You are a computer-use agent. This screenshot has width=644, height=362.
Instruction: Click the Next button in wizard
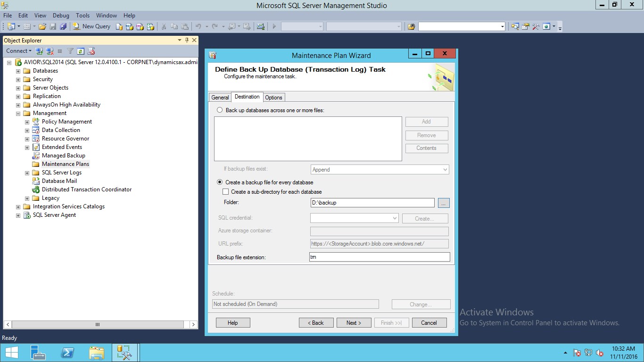[x=354, y=323]
